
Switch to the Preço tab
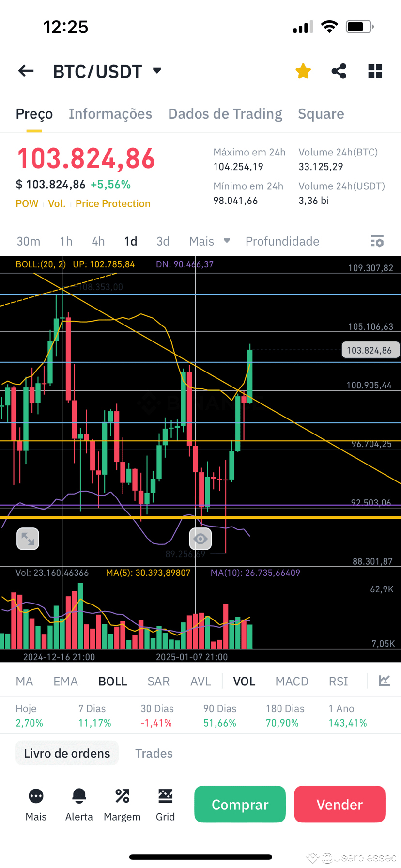(x=34, y=114)
